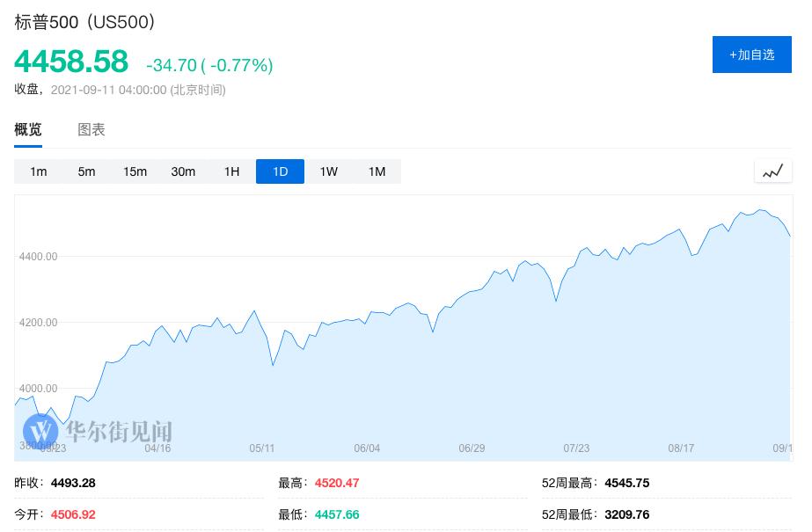
Task: Click the 今开 value 4506.92
Action: (x=73, y=514)
